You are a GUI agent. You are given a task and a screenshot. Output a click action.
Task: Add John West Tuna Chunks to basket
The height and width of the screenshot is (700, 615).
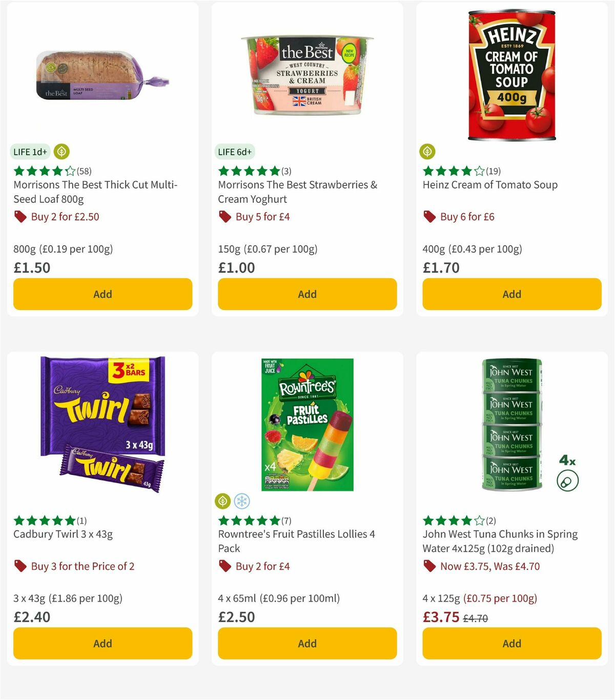tap(511, 643)
